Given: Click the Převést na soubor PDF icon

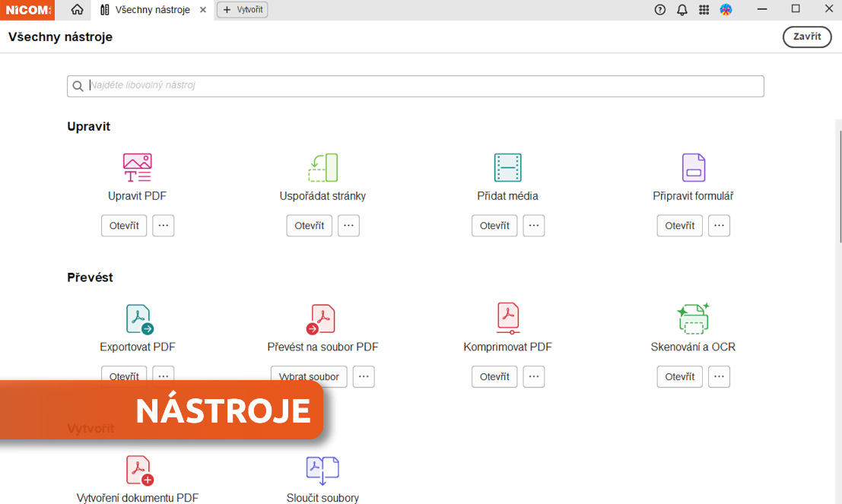Looking at the screenshot, I should 321,319.
